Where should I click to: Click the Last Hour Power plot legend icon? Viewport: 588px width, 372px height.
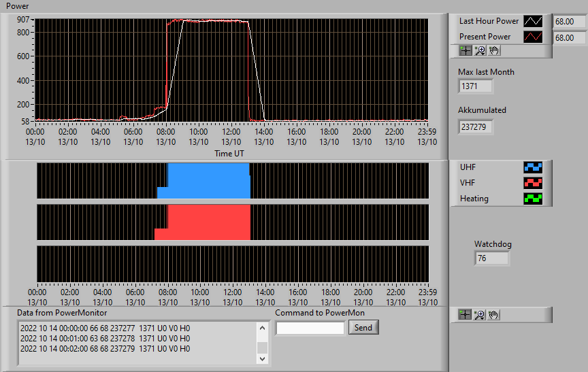pos(533,21)
